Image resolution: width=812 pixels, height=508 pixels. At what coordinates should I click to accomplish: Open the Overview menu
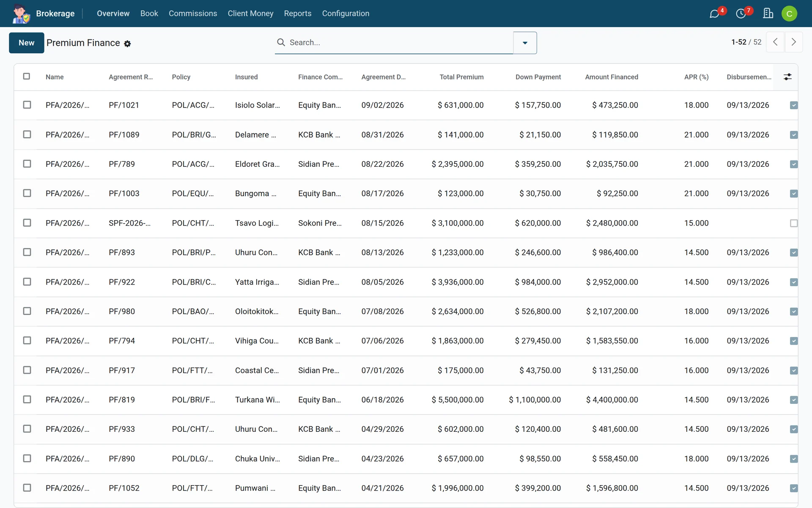113,14
